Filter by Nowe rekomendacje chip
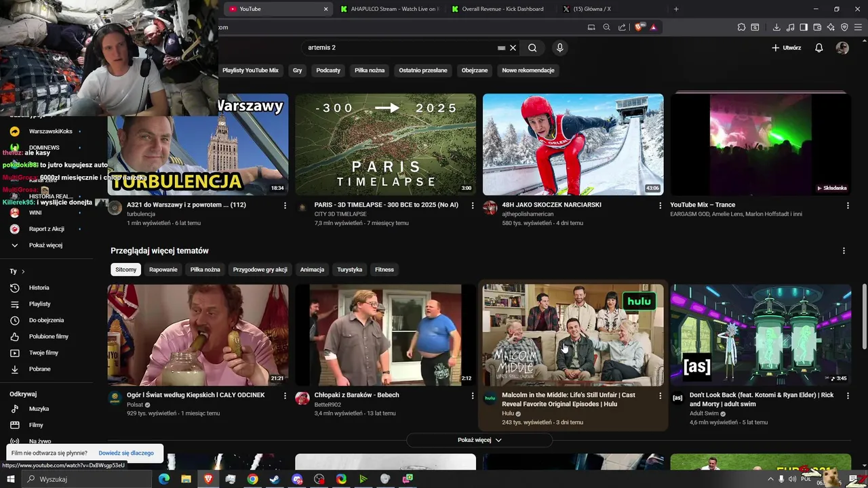This screenshot has width=868, height=488. [x=528, y=70]
